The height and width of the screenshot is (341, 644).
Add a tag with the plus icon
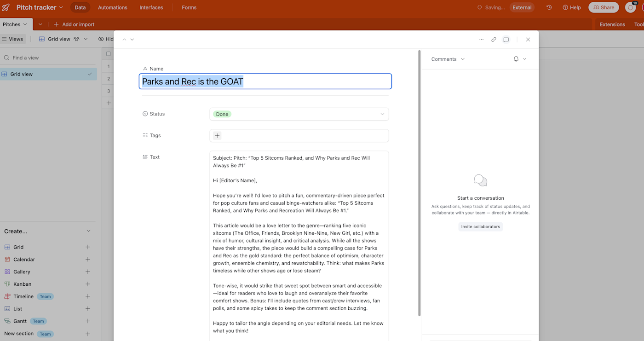pyautogui.click(x=217, y=135)
